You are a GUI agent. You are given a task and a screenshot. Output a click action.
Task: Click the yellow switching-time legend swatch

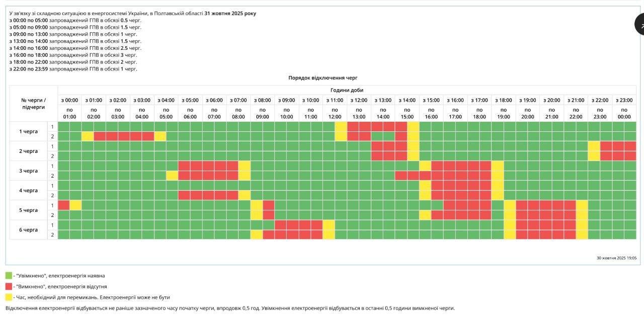pyautogui.click(x=9, y=297)
